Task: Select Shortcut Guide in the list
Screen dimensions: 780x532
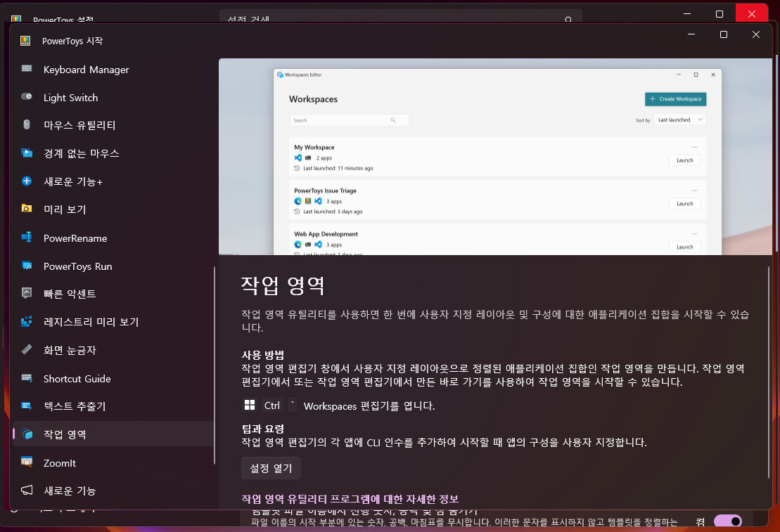Action: click(113, 378)
